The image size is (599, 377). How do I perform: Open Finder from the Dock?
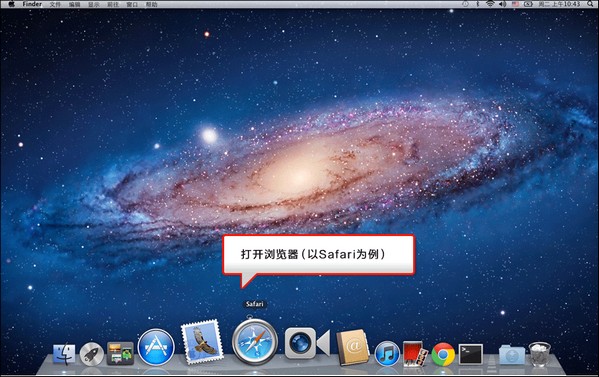pos(64,354)
